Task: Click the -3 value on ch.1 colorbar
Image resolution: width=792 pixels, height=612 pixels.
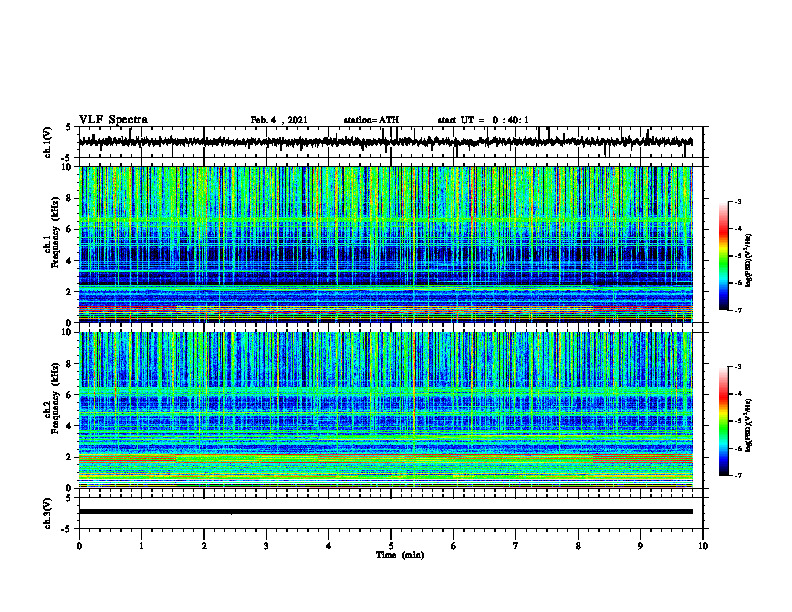Action: (737, 201)
